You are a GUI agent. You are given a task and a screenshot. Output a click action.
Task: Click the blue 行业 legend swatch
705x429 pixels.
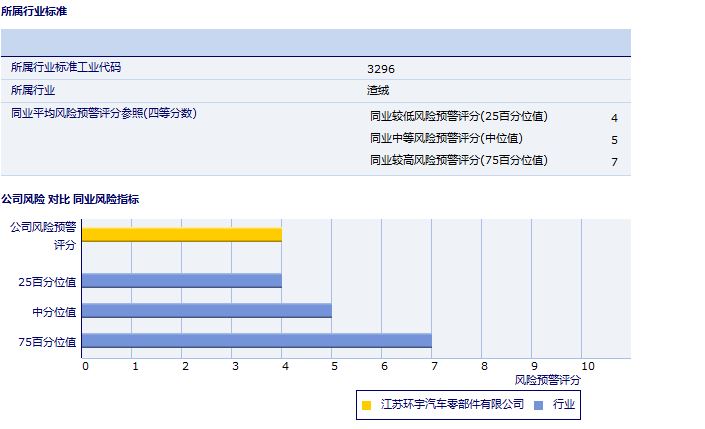[538, 405]
